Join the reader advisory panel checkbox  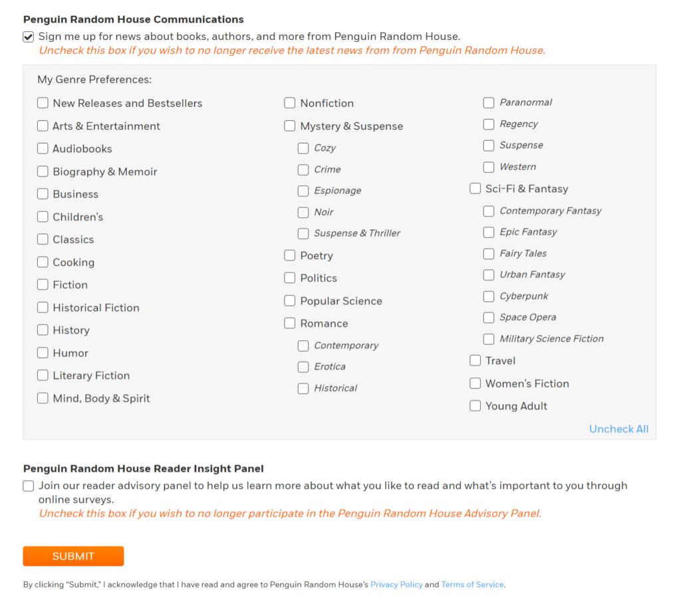pos(28,486)
